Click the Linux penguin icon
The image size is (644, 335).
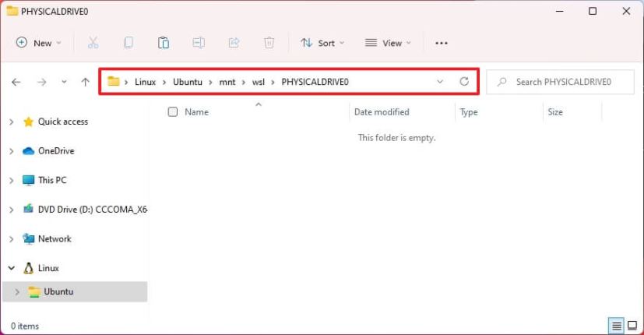pyautogui.click(x=28, y=269)
